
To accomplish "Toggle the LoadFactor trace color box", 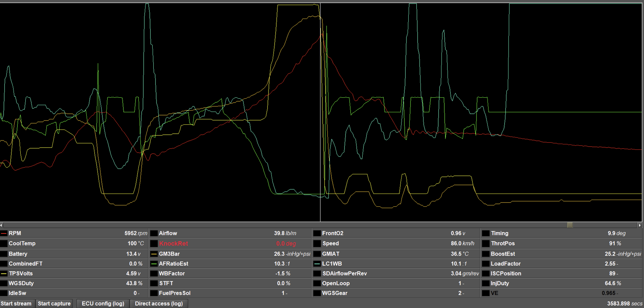I will (486, 264).
